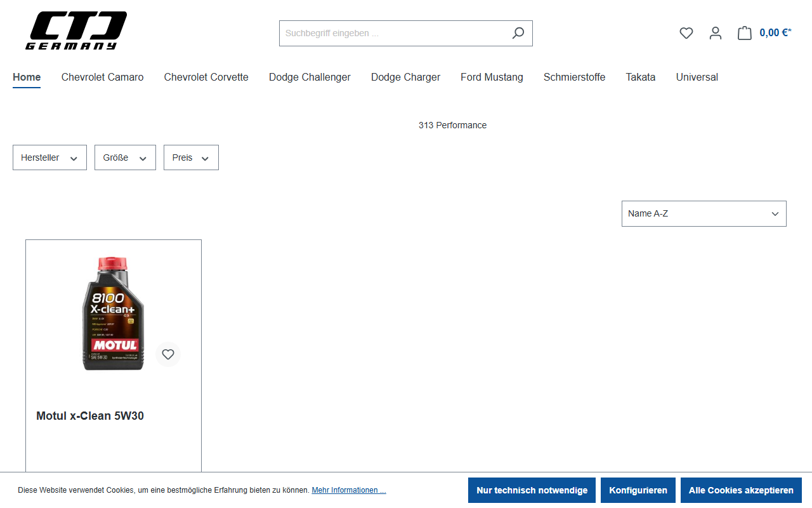Expand the Größe filter dropdown
The image size is (812, 508).
(125, 157)
